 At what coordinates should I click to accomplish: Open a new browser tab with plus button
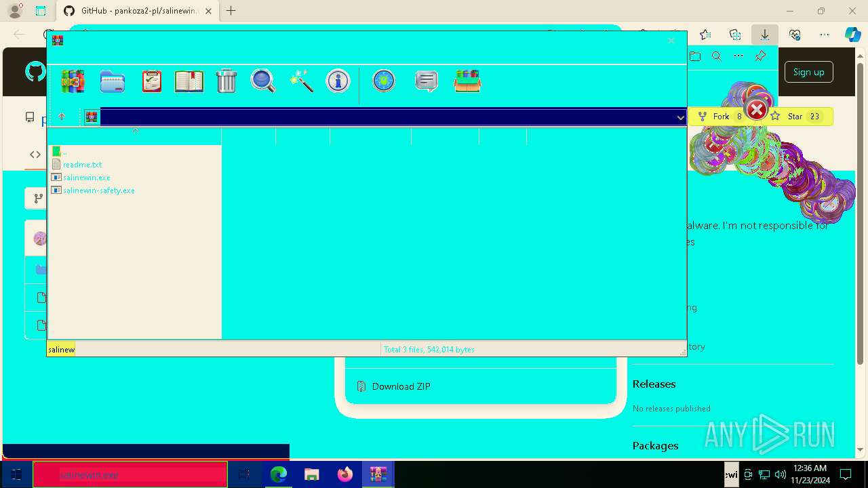(231, 11)
